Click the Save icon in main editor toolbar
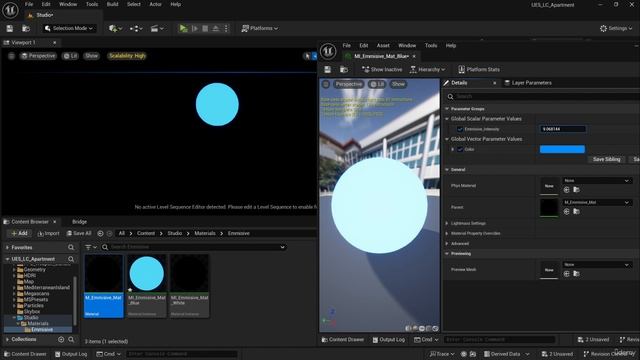The height and width of the screenshot is (360, 640). tap(10, 28)
